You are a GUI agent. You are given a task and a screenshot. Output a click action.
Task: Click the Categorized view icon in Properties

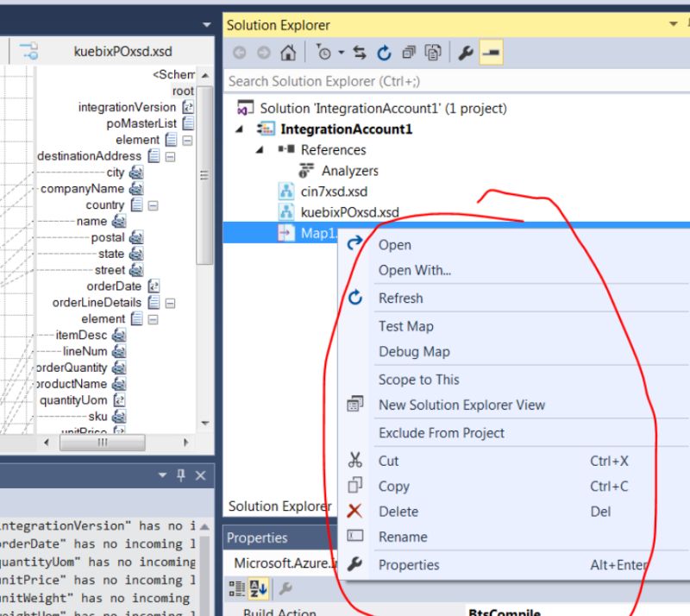[237, 588]
